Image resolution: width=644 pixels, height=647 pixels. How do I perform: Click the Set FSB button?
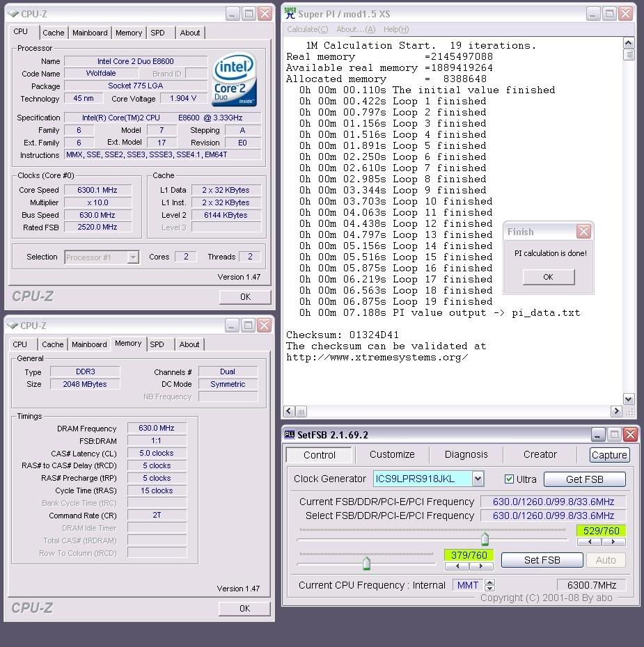(542, 560)
